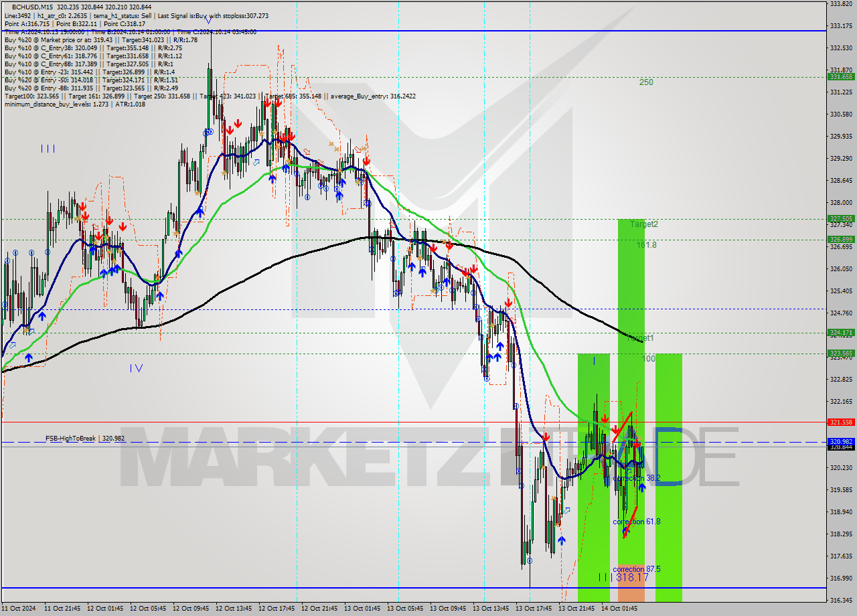Click the '318.17' wave III price label
The height and width of the screenshot is (616, 857).
(x=632, y=577)
